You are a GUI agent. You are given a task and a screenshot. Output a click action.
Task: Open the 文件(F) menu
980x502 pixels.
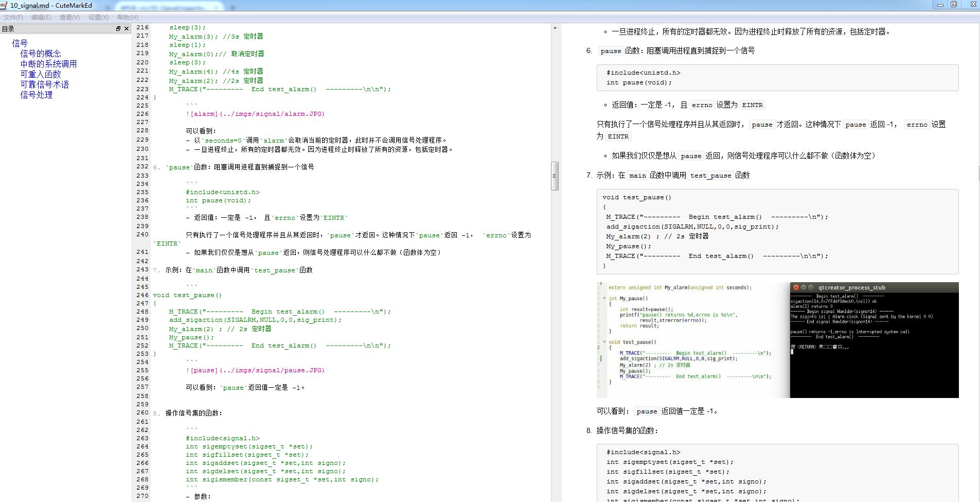pyautogui.click(x=13, y=17)
